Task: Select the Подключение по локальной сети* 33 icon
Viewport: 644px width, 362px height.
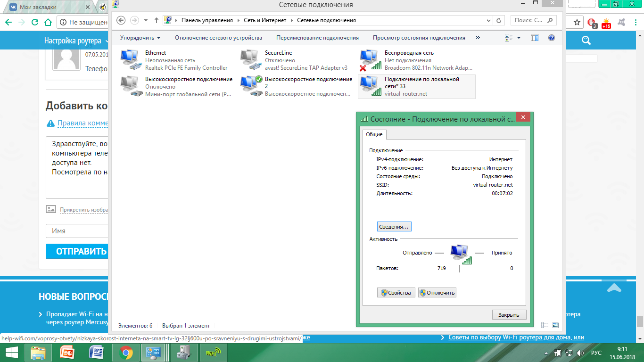Action: point(370,87)
